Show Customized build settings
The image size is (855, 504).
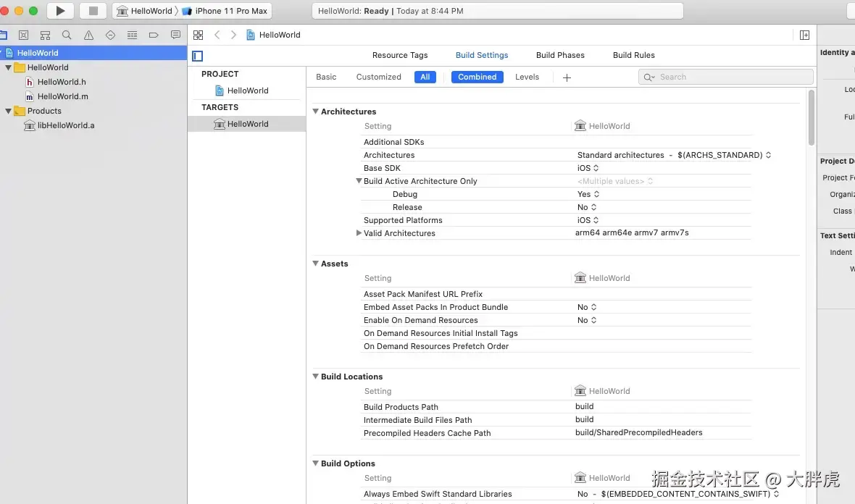(378, 77)
